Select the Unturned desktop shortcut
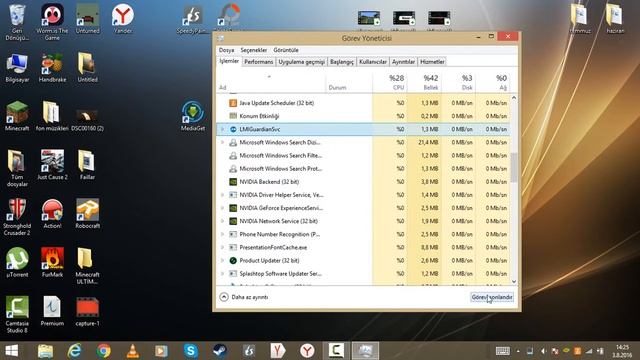This screenshot has width=640, height=360. 87,19
